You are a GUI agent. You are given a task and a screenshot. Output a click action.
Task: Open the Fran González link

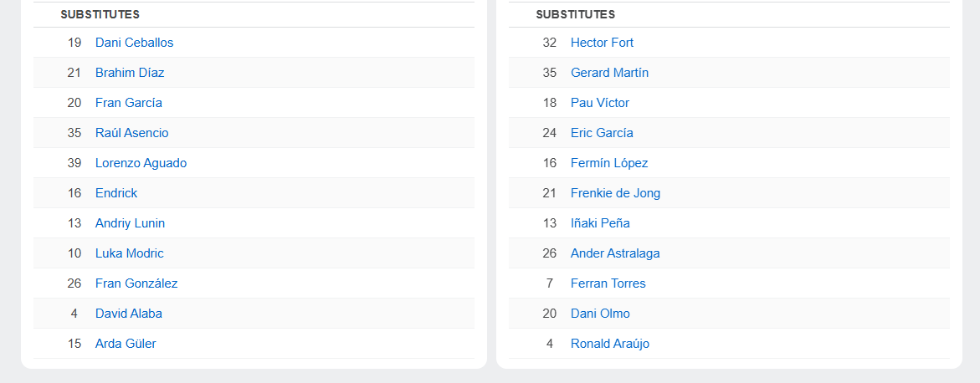click(x=136, y=283)
